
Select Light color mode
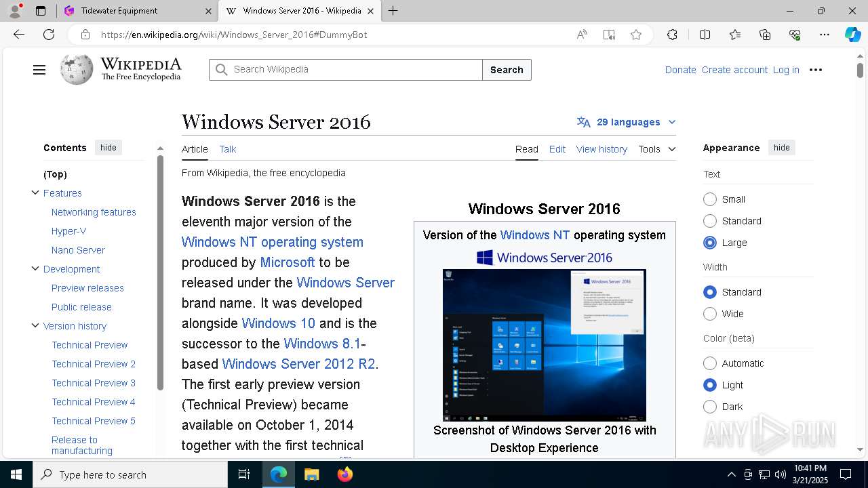click(x=710, y=385)
